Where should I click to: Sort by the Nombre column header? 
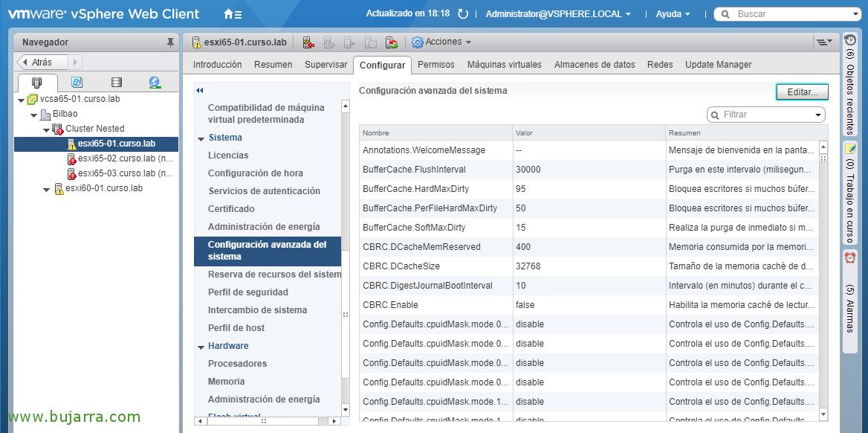click(435, 133)
